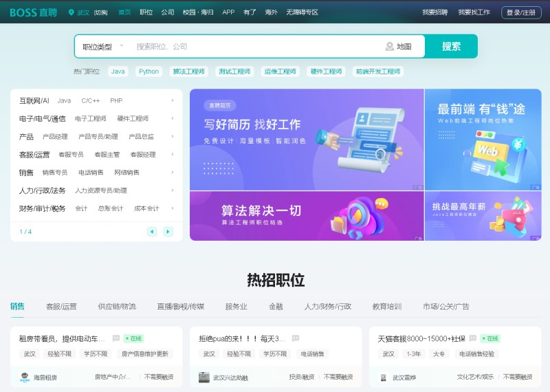
Task: Click the BOSS直聘 logo
Action: point(33,12)
